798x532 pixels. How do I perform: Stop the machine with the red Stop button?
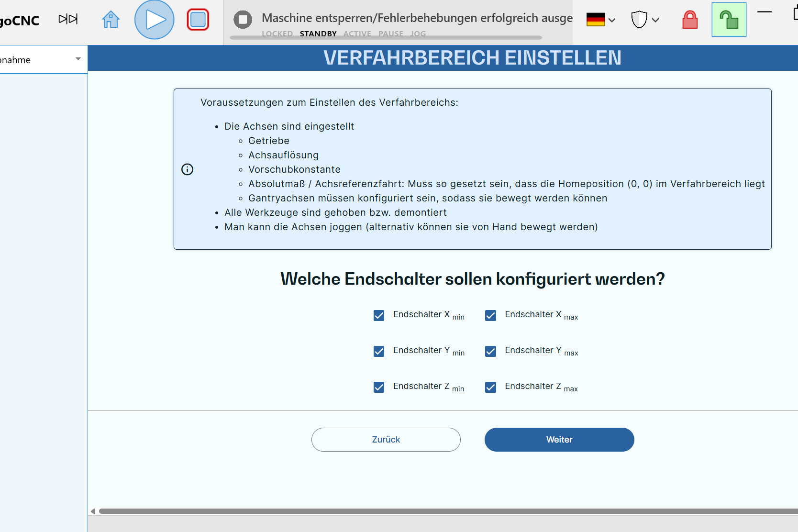point(198,20)
